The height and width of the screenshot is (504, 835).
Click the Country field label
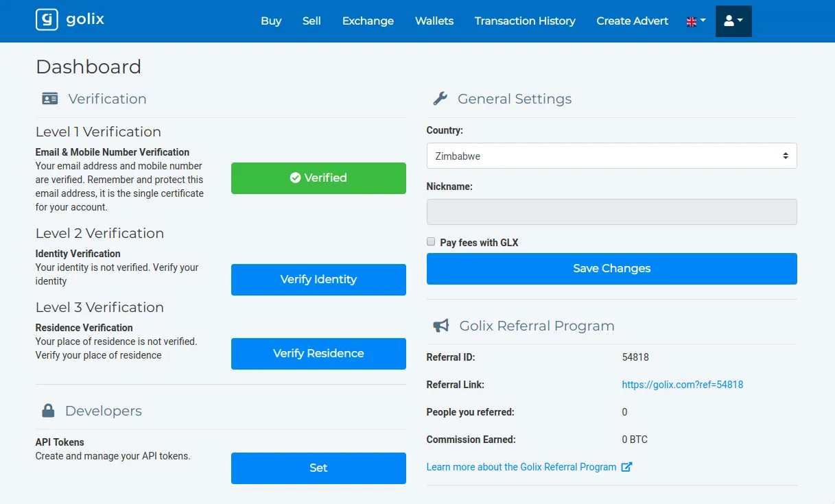tap(445, 130)
